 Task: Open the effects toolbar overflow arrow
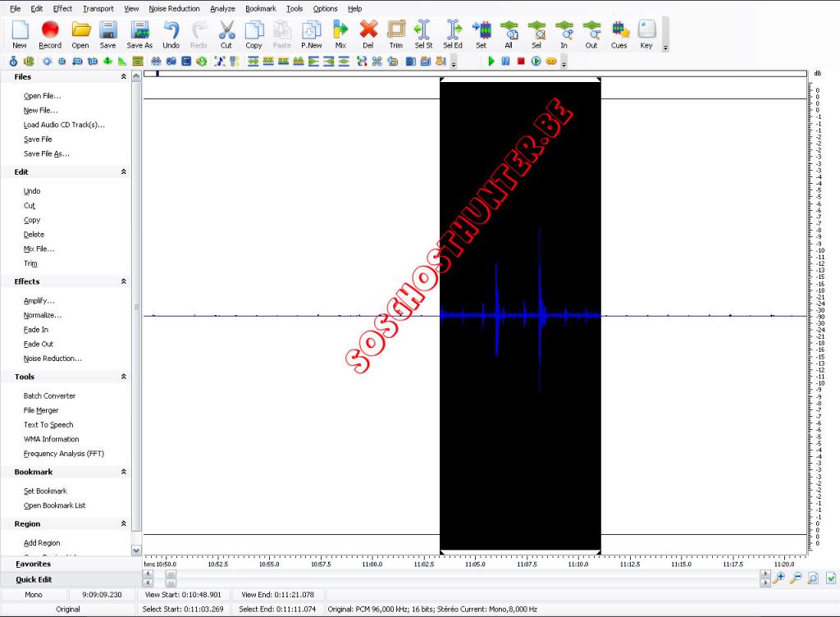(454, 64)
